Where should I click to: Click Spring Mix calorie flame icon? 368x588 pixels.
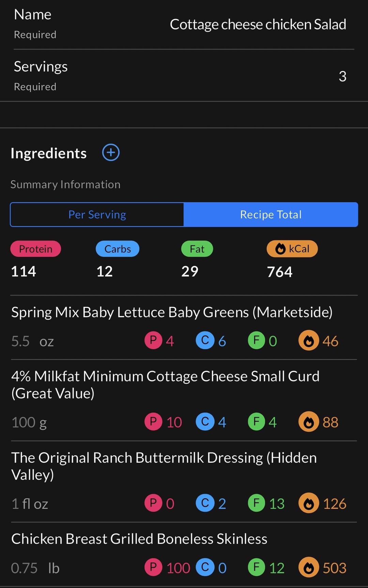click(x=308, y=341)
